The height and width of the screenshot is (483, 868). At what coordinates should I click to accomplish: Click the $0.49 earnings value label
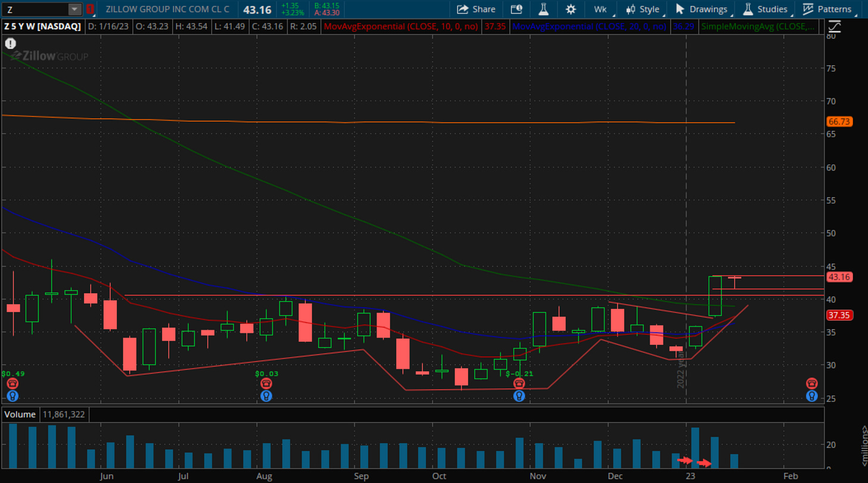[x=13, y=374]
